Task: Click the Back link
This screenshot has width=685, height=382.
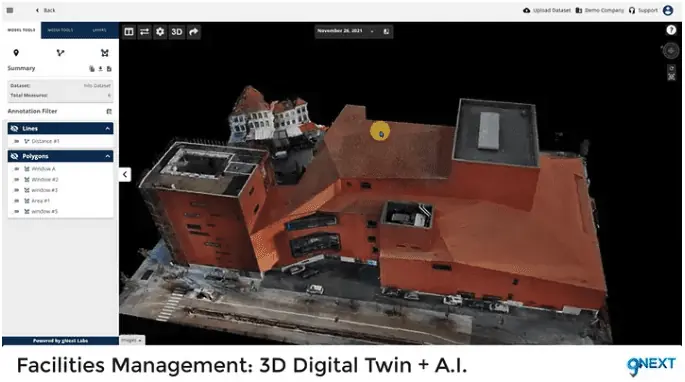Action: (45, 10)
